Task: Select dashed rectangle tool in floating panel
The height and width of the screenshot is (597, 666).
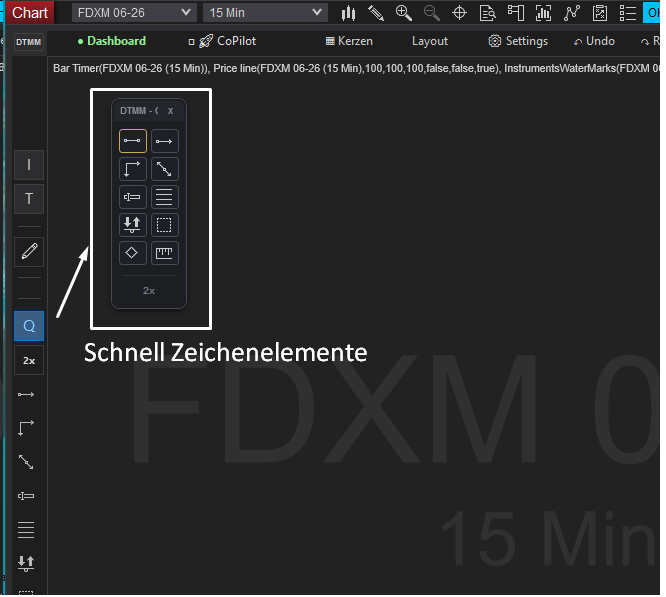Action: (x=164, y=225)
